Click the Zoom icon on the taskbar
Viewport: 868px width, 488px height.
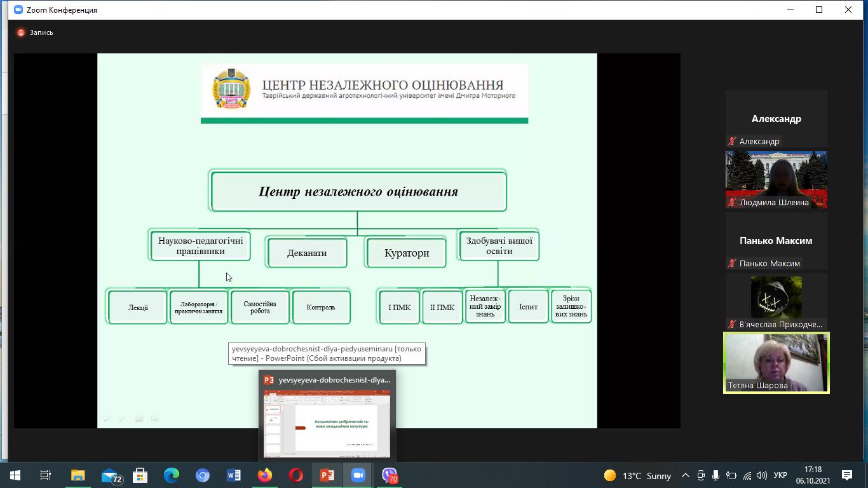point(358,475)
